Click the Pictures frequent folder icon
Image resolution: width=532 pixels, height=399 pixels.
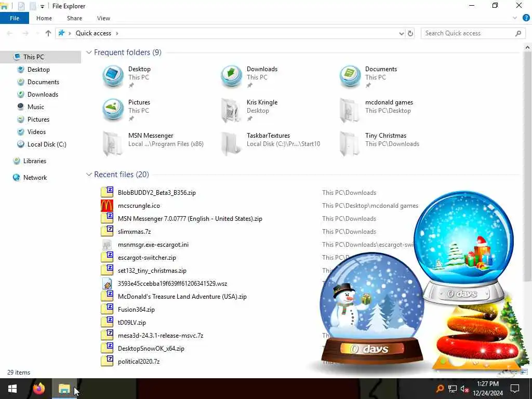click(113, 110)
